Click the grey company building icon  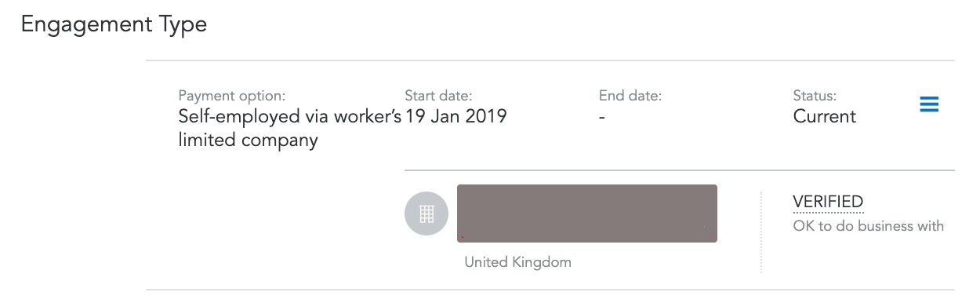coord(426,214)
